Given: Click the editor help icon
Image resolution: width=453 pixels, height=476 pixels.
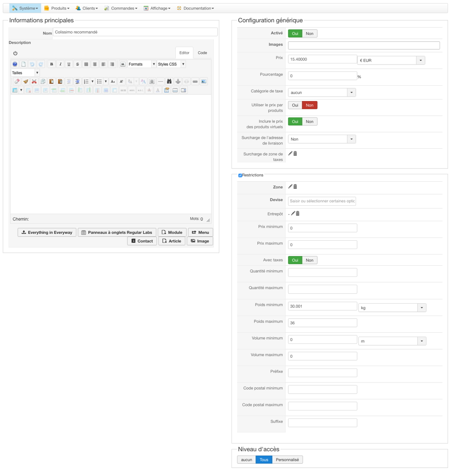Looking at the screenshot, I should (14, 64).
